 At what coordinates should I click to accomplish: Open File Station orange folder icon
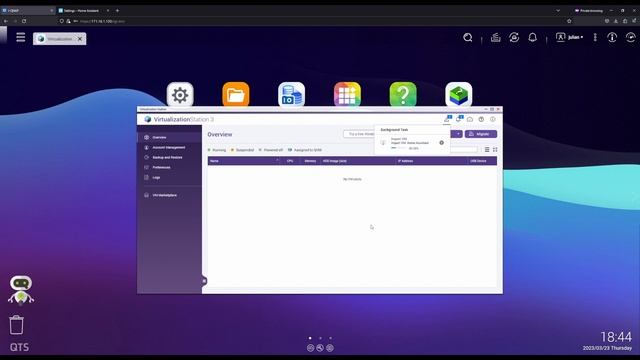pyautogui.click(x=236, y=94)
